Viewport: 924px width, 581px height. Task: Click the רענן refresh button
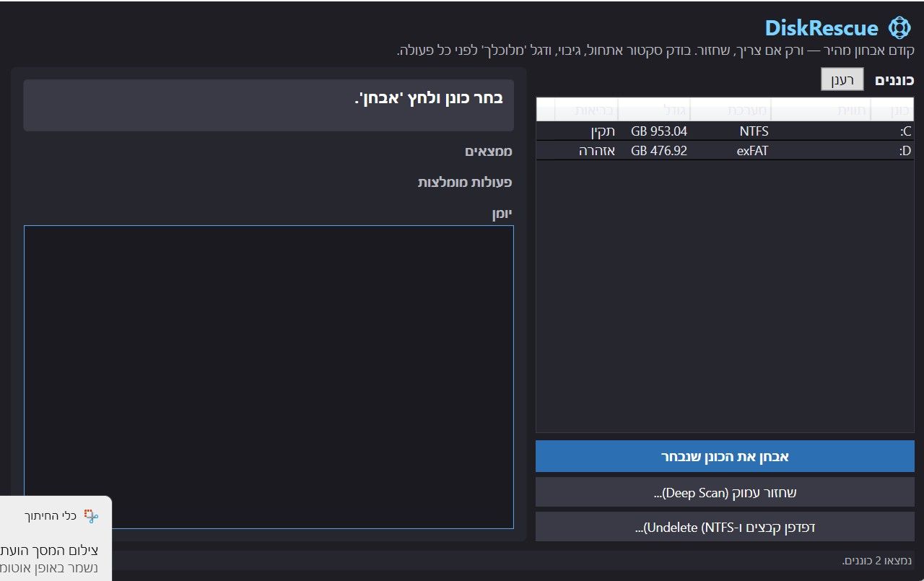coord(842,79)
